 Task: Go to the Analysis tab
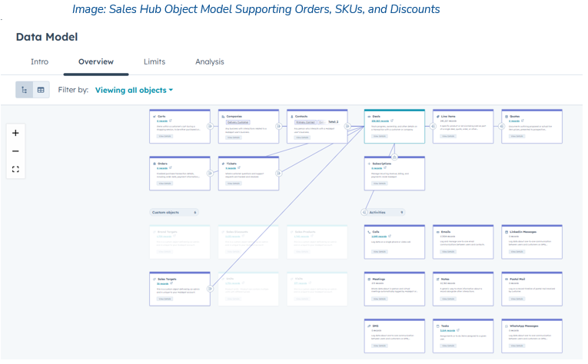click(x=209, y=61)
